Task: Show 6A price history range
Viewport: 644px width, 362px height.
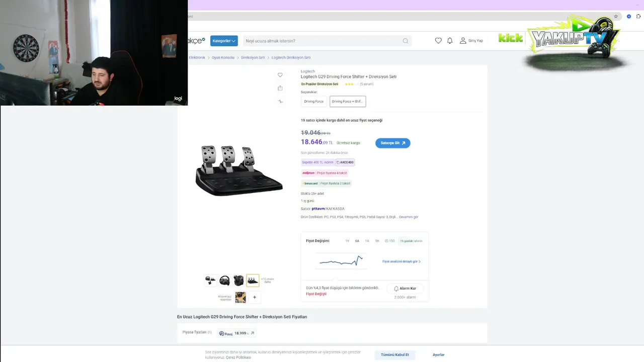Action: 357,241
